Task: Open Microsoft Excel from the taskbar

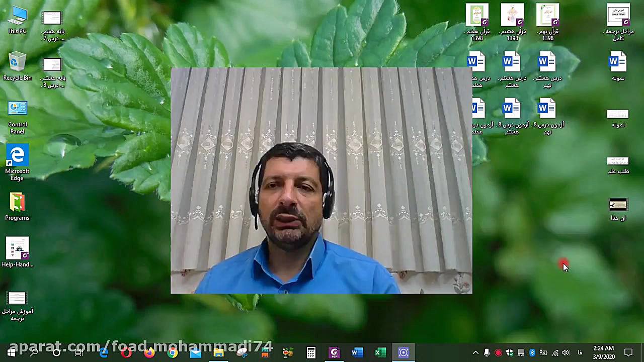Action: coord(380,352)
